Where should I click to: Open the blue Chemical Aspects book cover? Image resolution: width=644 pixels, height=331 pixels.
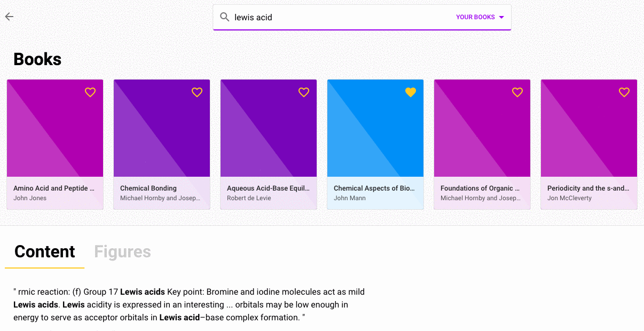pyautogui.click(x=375, y=128)
